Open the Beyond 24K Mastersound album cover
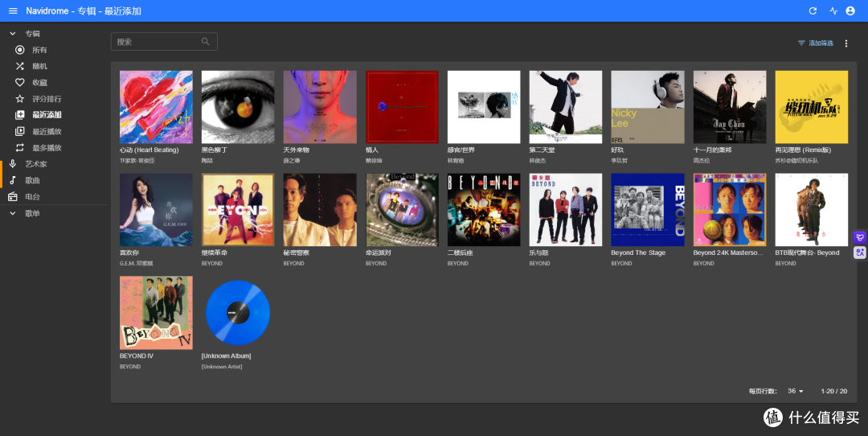868x436 pixels. pos(730,210)
